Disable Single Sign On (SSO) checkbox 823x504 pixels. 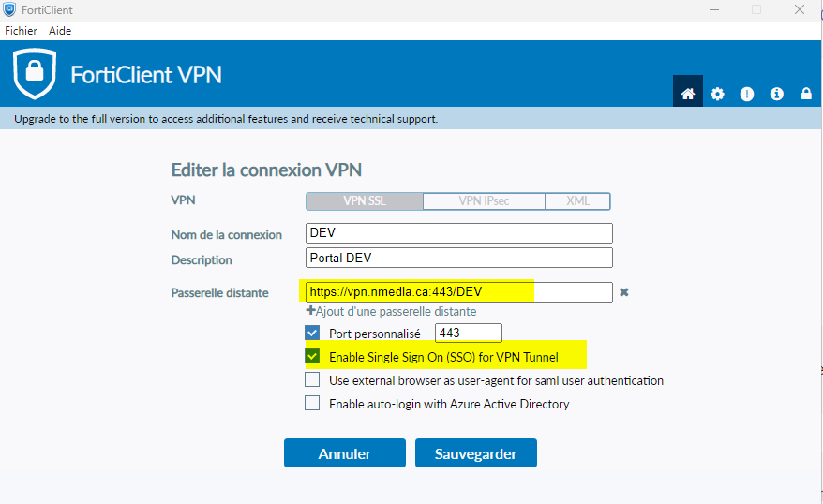click(x=312, y=357)
